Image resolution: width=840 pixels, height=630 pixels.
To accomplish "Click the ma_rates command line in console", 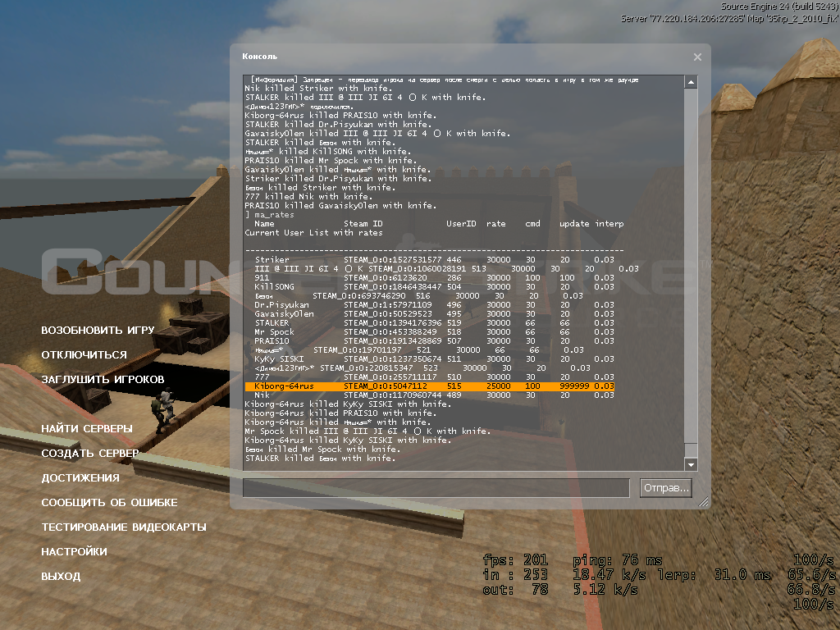I will click(269, 215).
